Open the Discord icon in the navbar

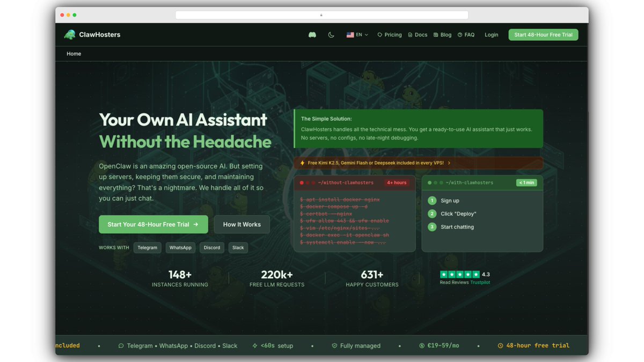point(312,35)
